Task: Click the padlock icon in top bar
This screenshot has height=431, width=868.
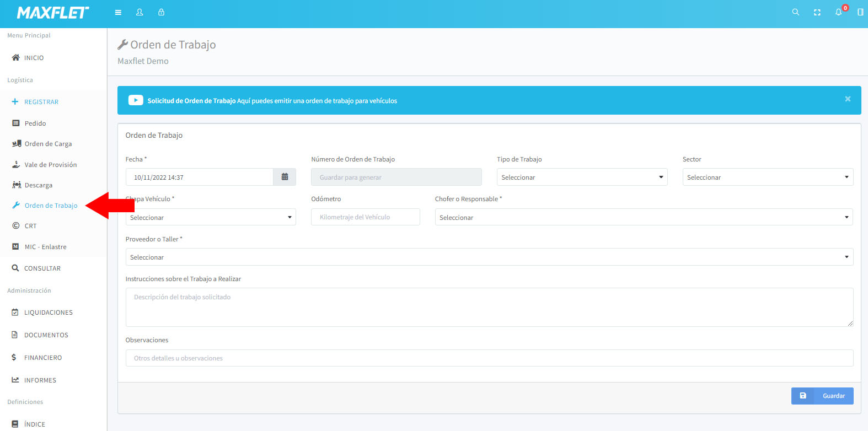Action: click(161, 12)
